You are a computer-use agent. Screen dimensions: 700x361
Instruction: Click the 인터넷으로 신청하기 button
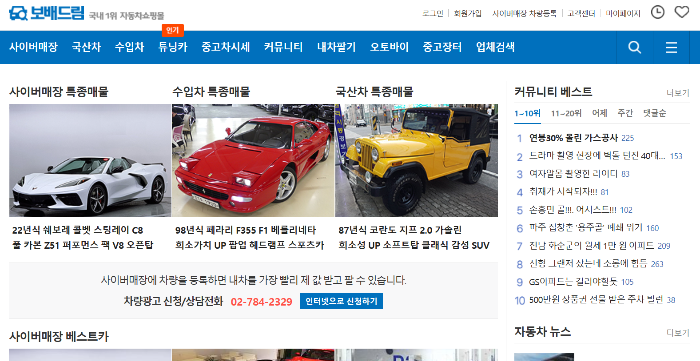coord(341,301)
